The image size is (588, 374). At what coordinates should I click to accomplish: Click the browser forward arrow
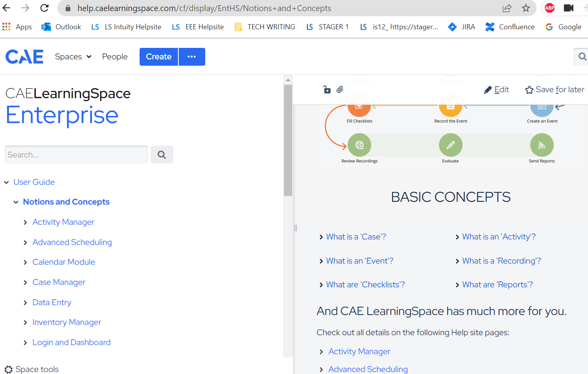tap(25, 8)
